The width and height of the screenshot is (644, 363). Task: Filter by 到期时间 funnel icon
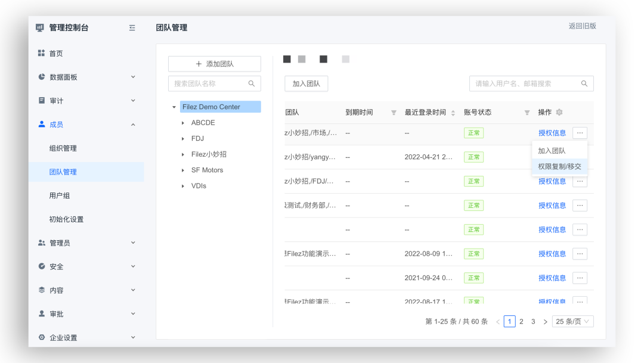point(394,113)
